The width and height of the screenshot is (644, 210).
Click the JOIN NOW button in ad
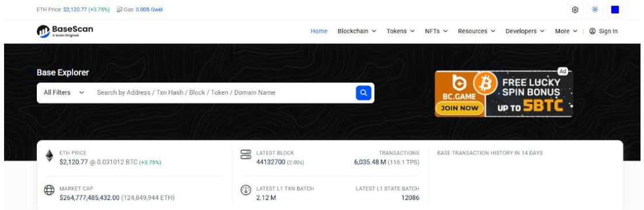pos(460,108)
